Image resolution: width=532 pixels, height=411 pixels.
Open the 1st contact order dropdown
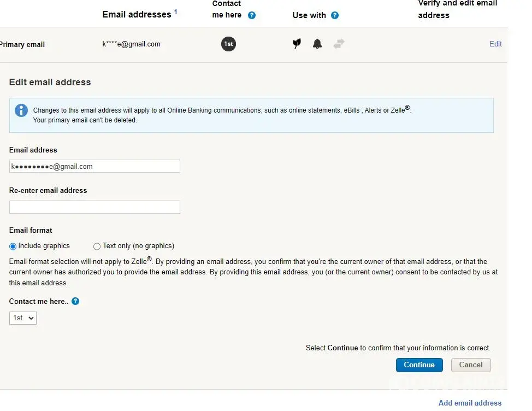23,318
